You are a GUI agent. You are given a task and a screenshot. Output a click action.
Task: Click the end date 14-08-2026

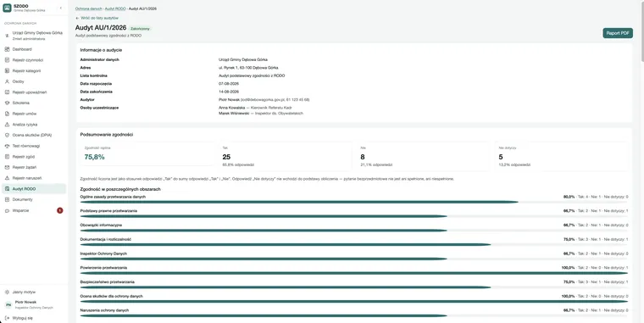(x=229, y=92)
